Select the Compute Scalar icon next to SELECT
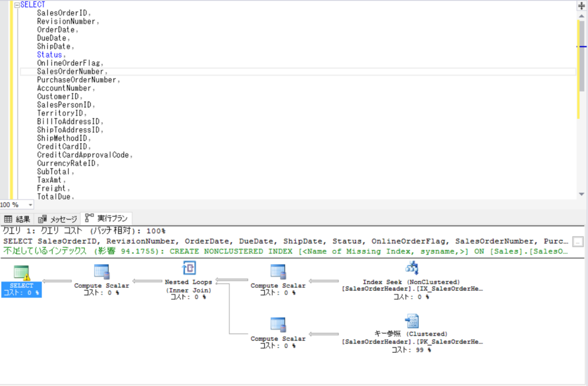 (102, 272)
